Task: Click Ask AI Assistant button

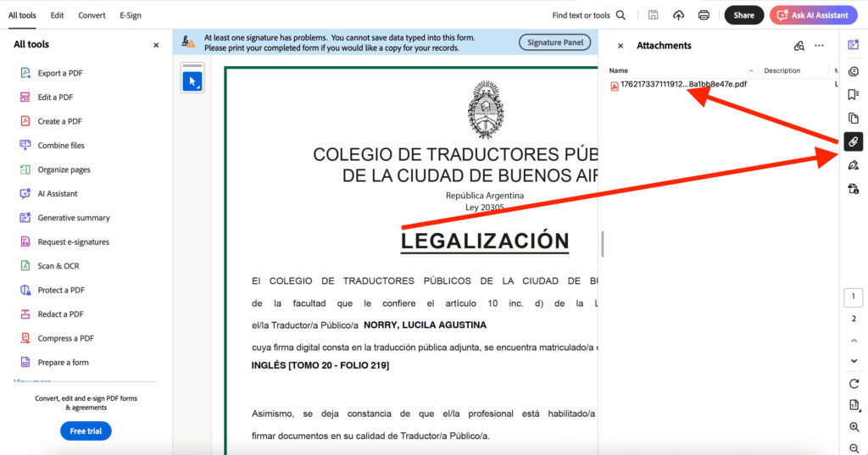Action: pyautogui.click(x=813, y=15)
